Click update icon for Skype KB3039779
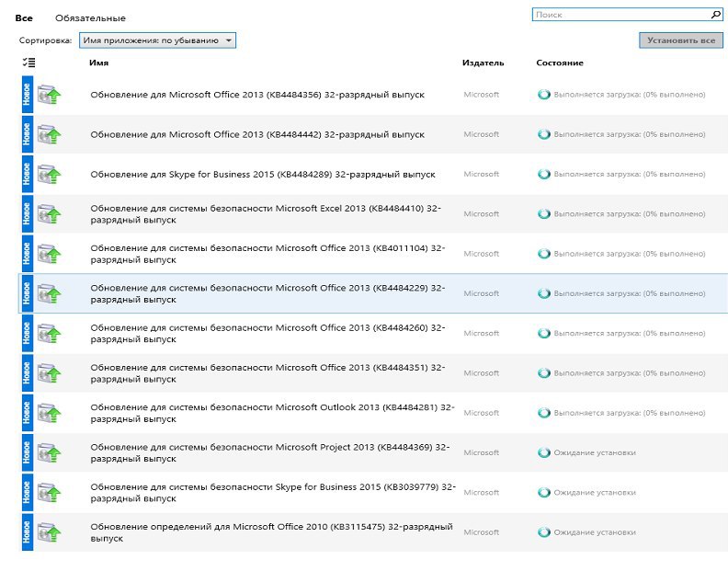Viewport: 728px width, 571px height. coord(50,493)
